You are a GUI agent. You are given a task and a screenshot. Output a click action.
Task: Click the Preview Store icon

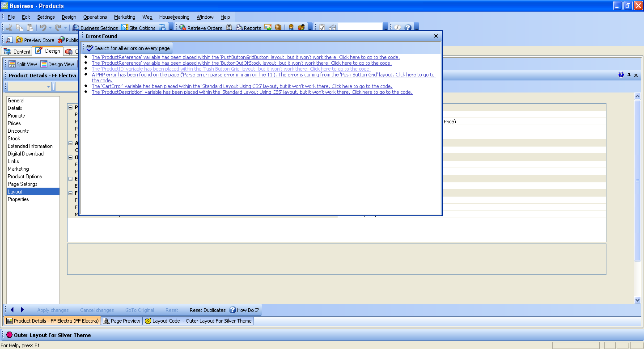pos(20,40)
